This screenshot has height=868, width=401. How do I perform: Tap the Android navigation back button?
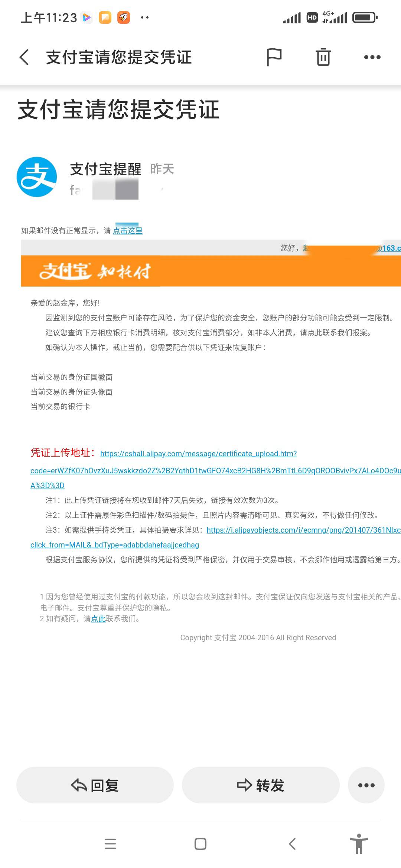(x=292, y=844)
